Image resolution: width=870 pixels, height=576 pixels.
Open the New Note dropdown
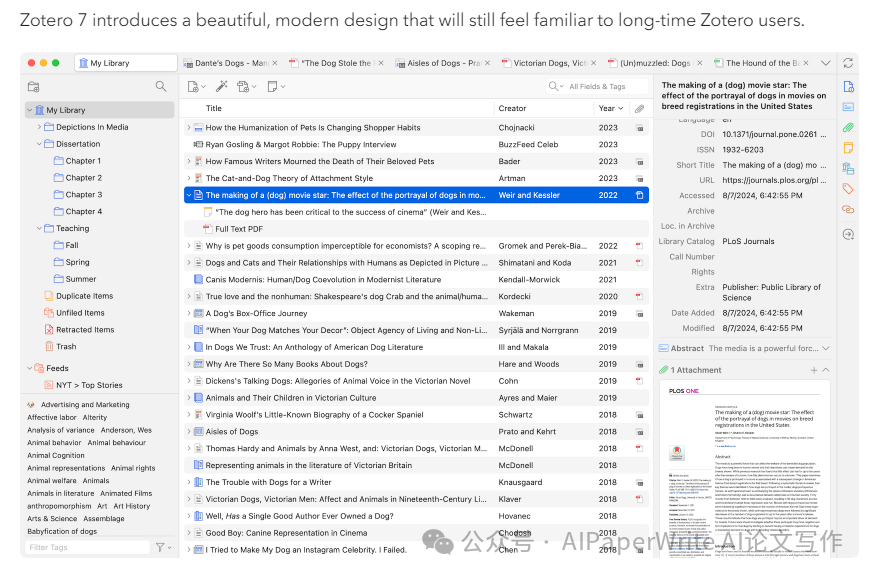(x=276, y=87)
